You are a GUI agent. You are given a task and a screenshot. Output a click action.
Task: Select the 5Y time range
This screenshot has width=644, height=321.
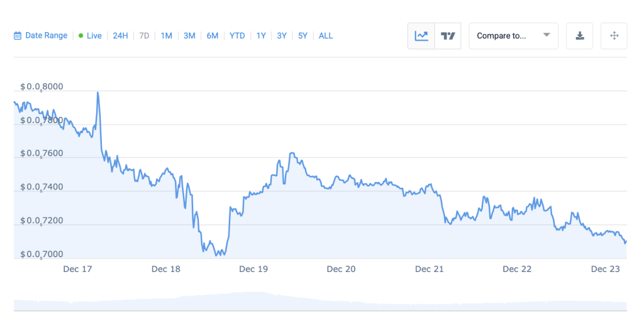click(x=303, y=36)
